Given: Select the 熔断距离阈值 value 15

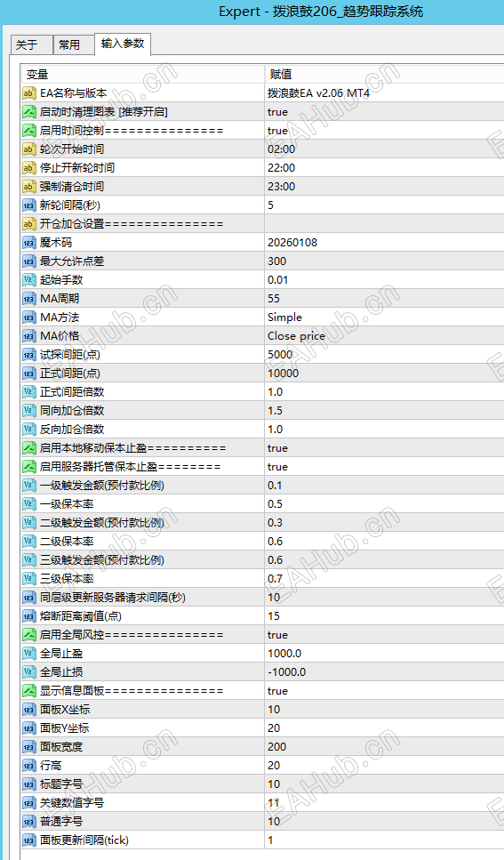Looking at the screenshot, I should (274, 616).
